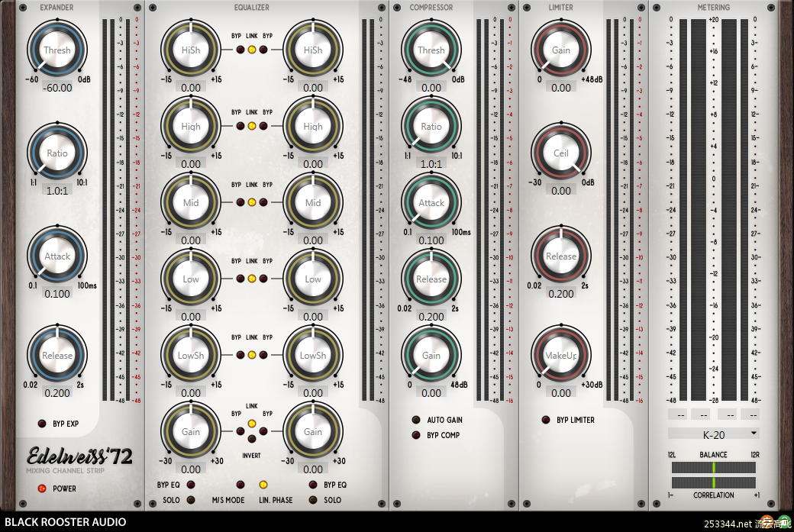Click the CORRELATION meter bar
Image resolution: width=794 pixels, height=532 pixels.
pos(714,482)
